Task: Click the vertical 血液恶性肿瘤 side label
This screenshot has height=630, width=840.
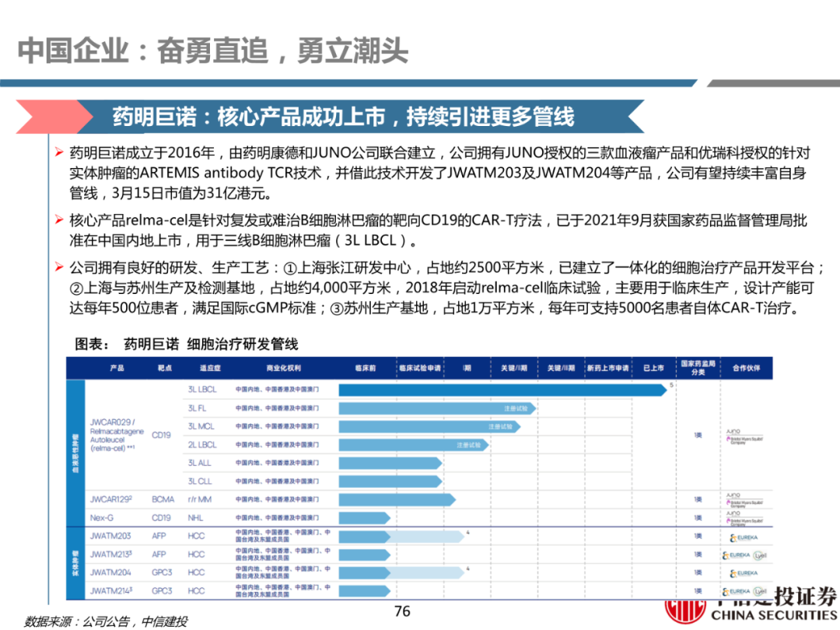Action: tap(75, 453)
